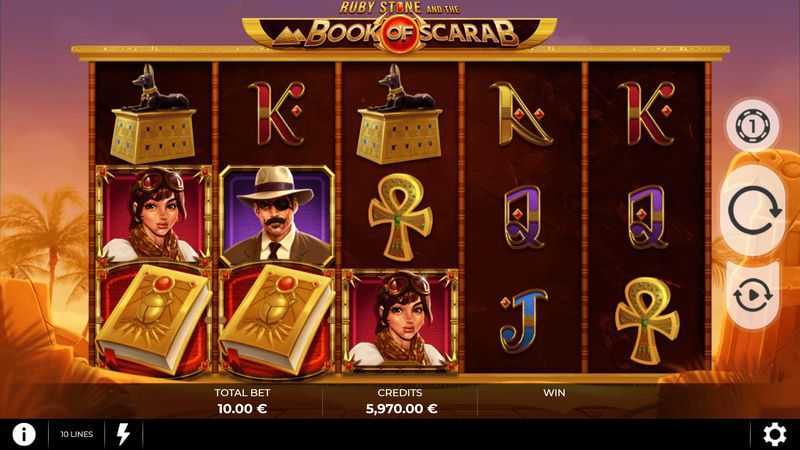Click the spin button
Image resolution: width=800 pixels, height=450 pixels.
click(754, 210)
